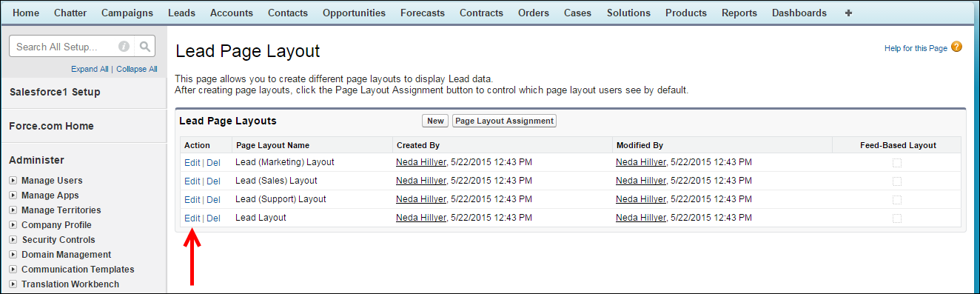The image size is (980, 294).
Task: Toggle Feed-Based checkbox for Lead (Support) Layout
Action: (x=896, y=200)
